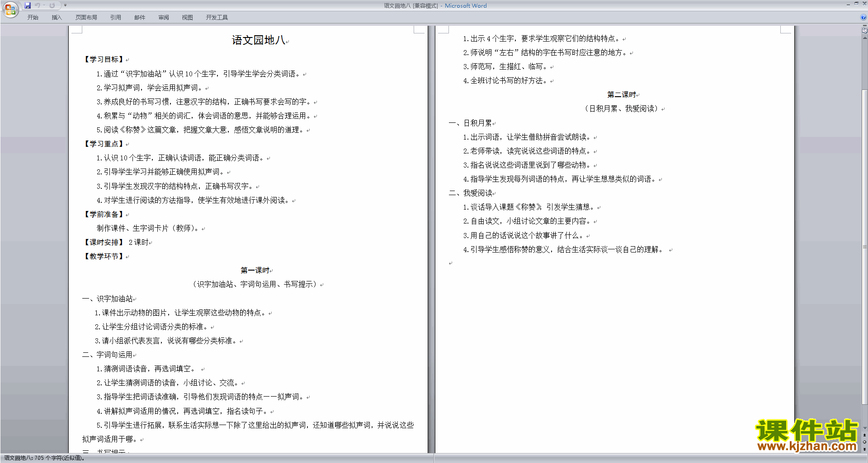Click the line 1.猜测词语读音，再选词填空。
Image resolution: width=868 pixels, height=463 pixels.
pyautogui.click(x=147, y=369)
